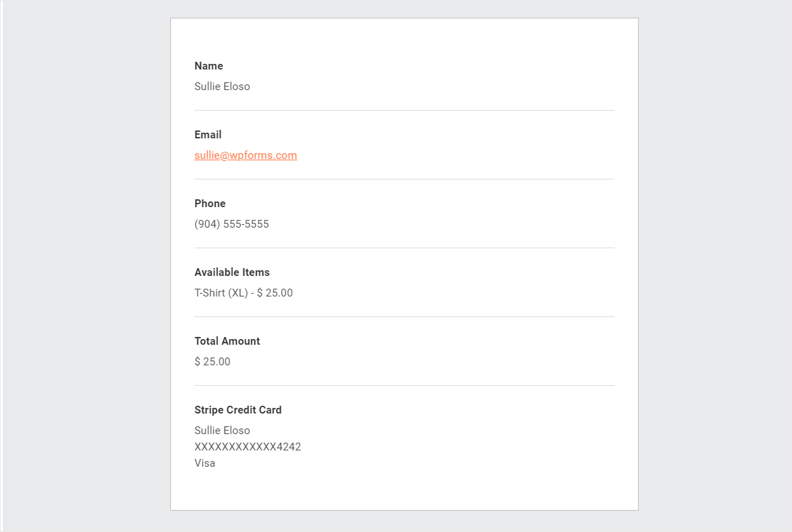
Task: Click the Email field label
Action: 208,135
